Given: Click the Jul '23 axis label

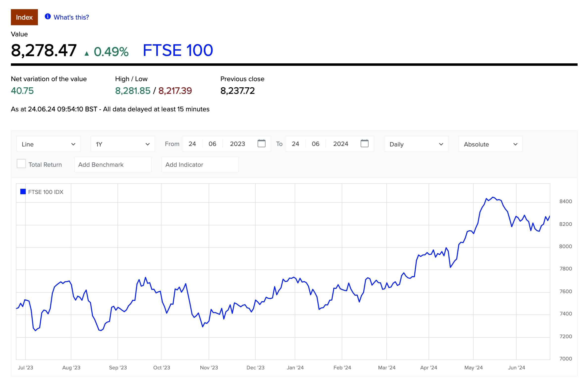Looking at the screenshot, I should [25, 367].
